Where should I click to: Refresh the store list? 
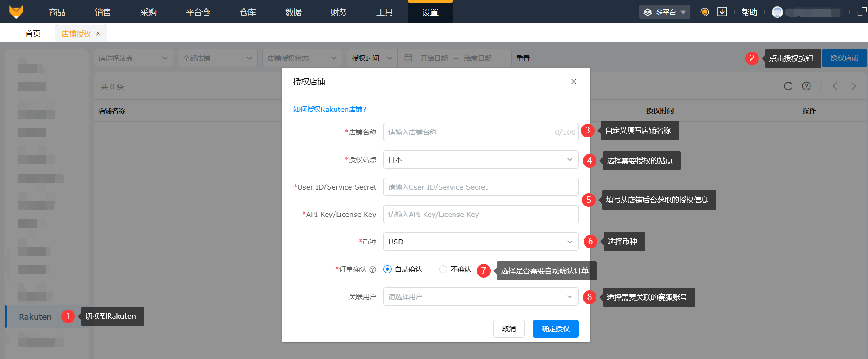788,86
